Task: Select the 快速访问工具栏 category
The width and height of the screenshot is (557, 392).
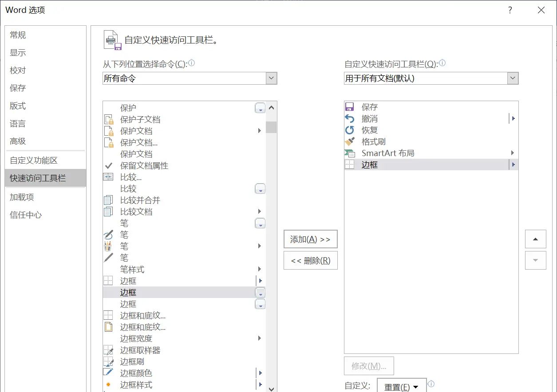Action: (45, 178)
